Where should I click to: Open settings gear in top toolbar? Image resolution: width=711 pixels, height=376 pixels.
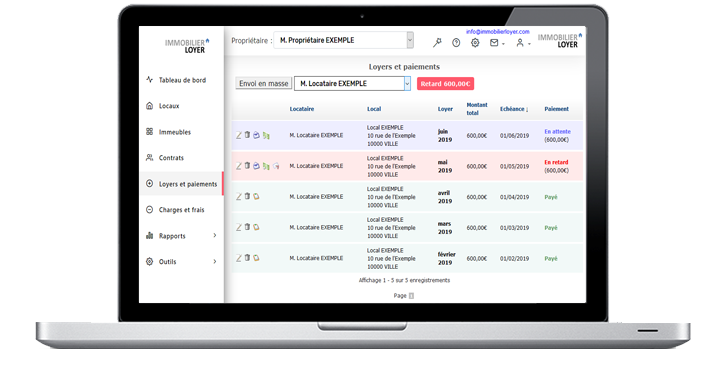(x=475, y=43)
